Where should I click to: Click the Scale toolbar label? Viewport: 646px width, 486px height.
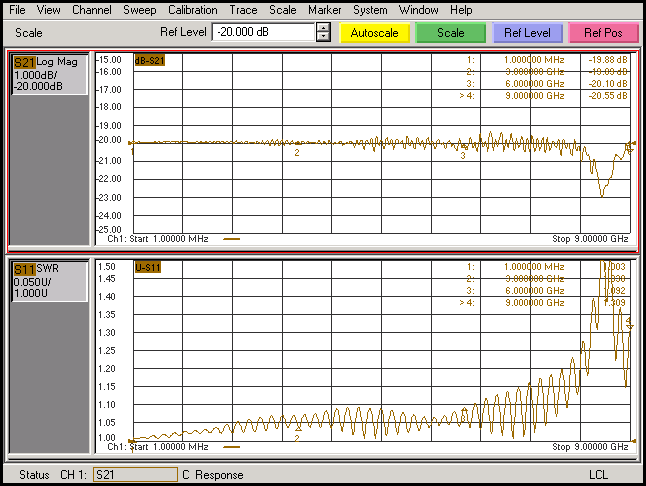click(29, 33)
